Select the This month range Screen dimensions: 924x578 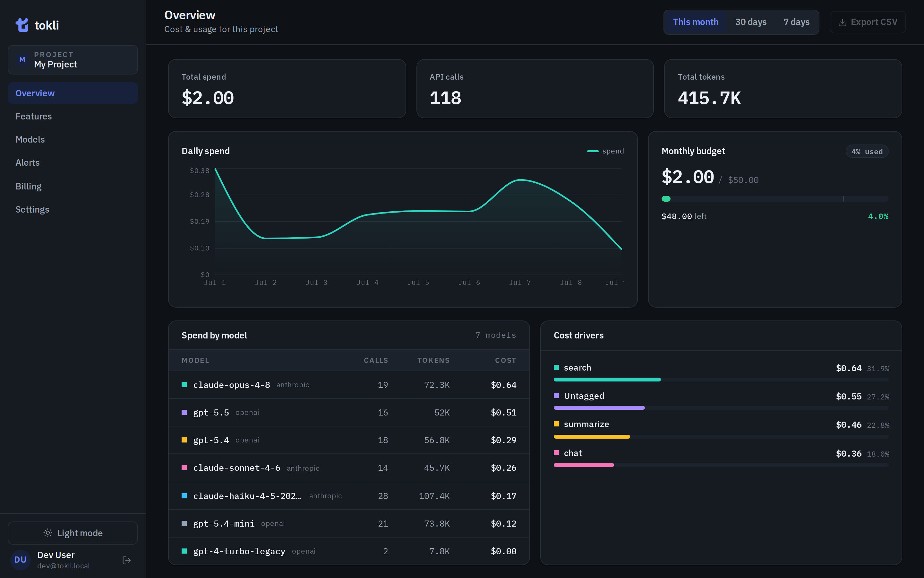coord(695,22)
